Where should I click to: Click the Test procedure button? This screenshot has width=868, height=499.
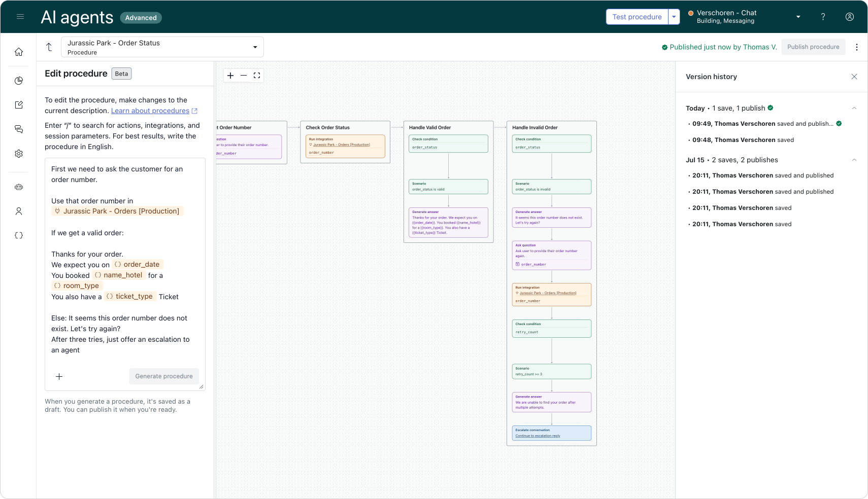[637, 17]
